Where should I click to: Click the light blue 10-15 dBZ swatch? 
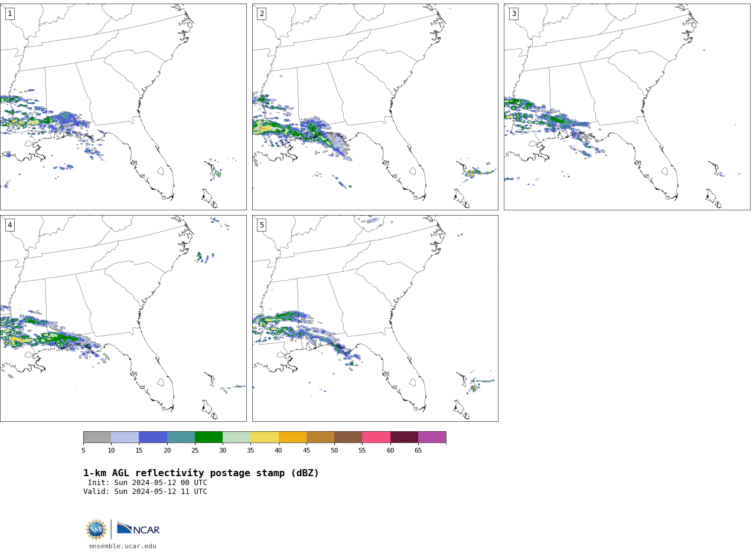(125, 437)
